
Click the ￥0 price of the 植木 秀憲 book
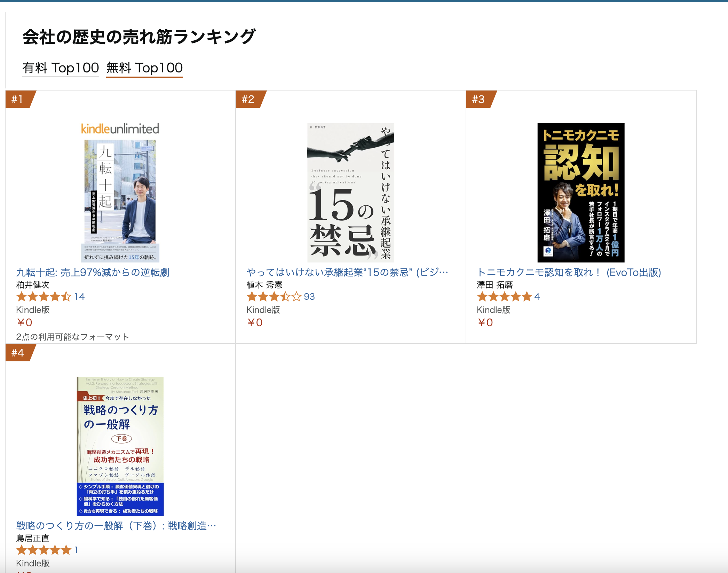(x=255, y=322)
